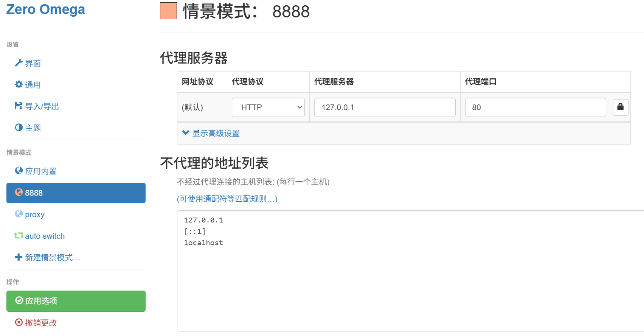Screen dimensions: 644x336
Task: Click the save icon beside 导入/导出
Action: 19,106
